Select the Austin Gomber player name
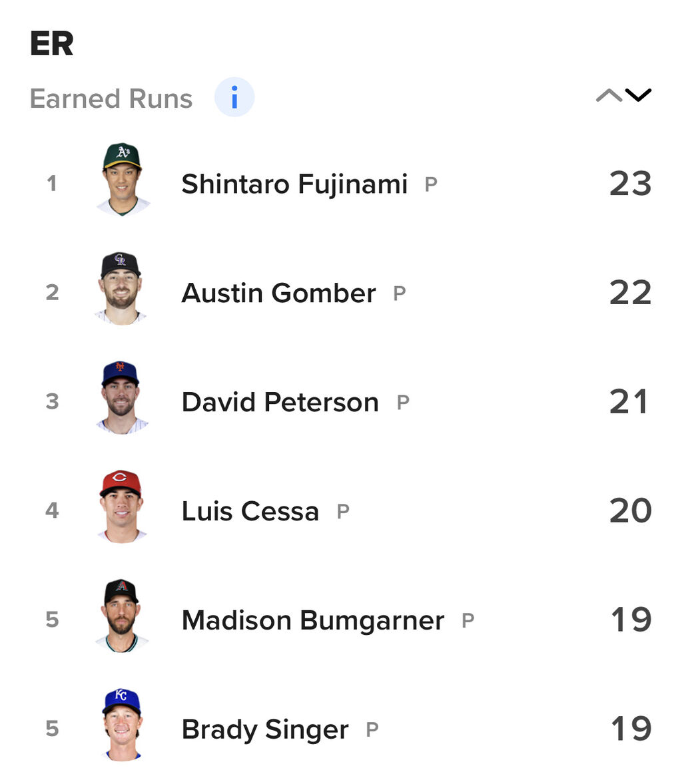Image resolution: width=682 pixels, height=784 pixels. coord(278,293)
